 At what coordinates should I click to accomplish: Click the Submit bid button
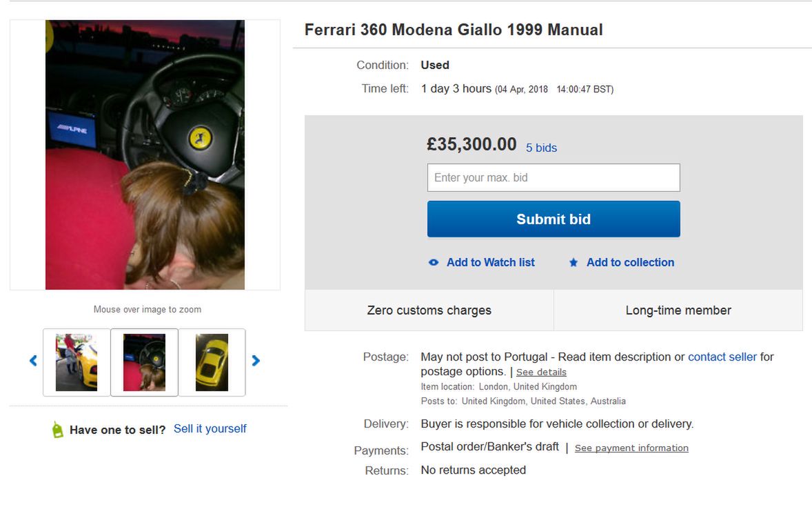pyautogui.click(x=554, y=219)
